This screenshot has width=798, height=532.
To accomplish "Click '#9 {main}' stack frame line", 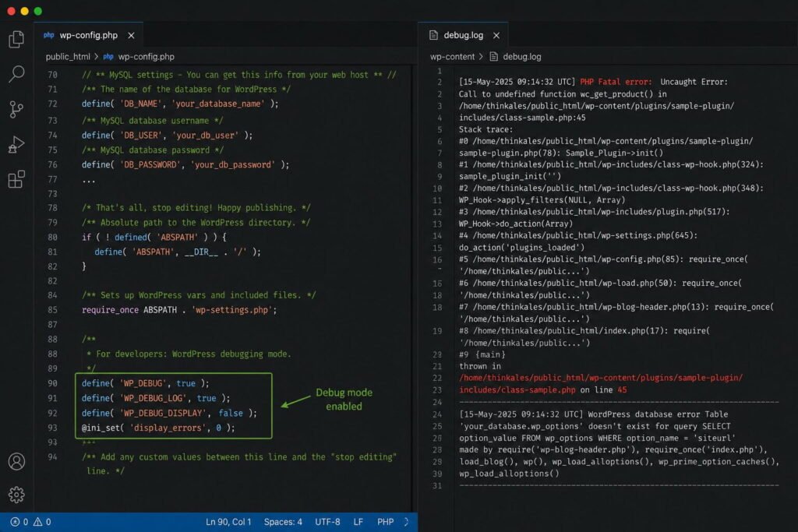I will (x=482, y=354).
